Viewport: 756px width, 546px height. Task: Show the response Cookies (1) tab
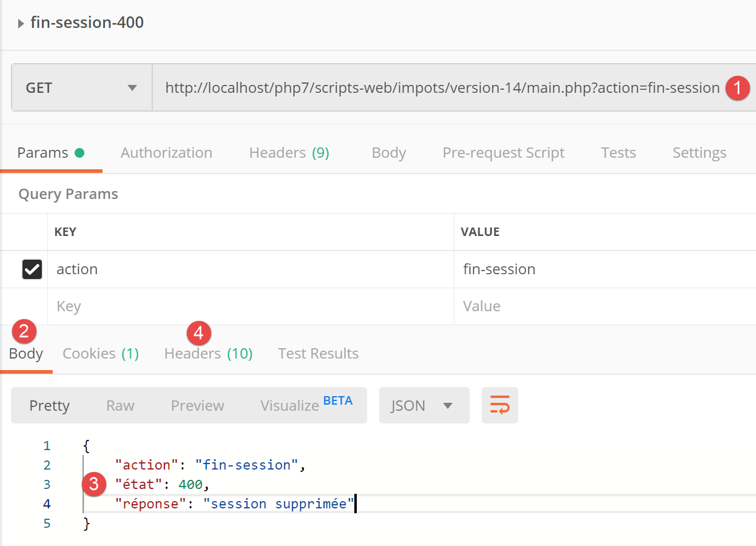coord(101,354)
